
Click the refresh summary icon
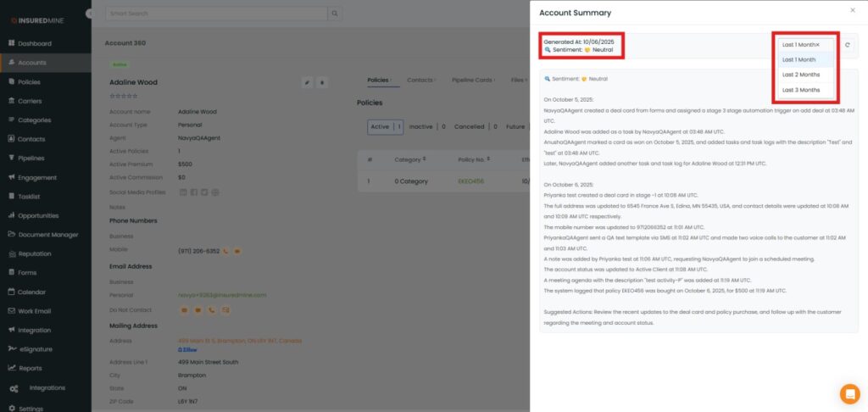(847, 45)
